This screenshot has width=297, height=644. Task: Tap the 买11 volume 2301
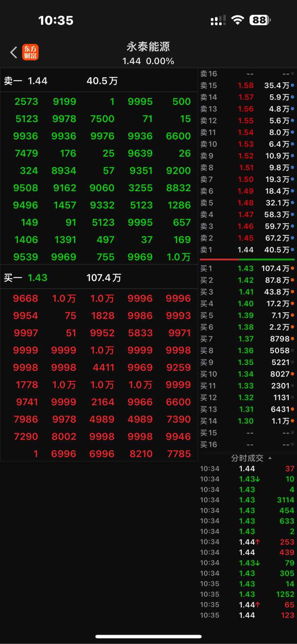(x=280, y=386)
